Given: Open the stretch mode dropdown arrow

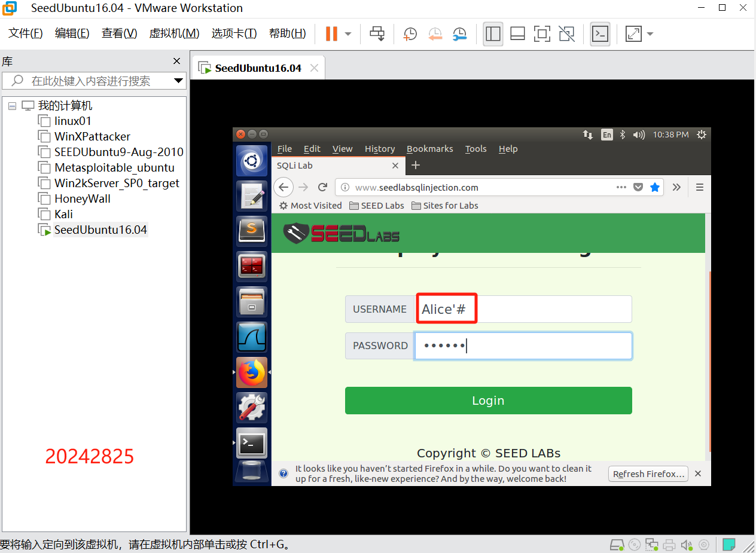Looking at the screenshot, I should coord(650,34).
